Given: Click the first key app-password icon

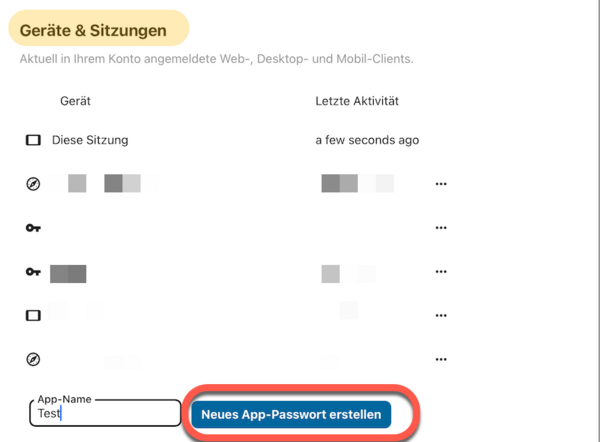Looking at the screenshot, I should (33, 228).
